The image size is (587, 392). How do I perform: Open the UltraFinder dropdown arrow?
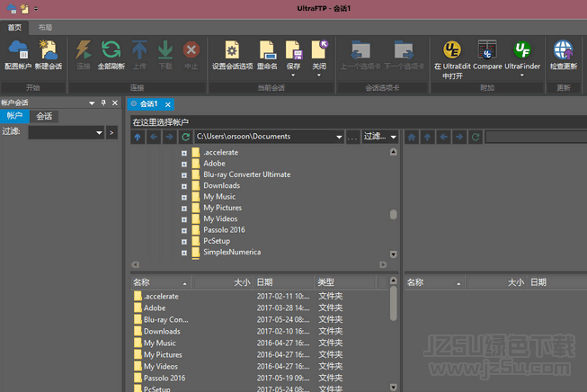tap(522, 75)
